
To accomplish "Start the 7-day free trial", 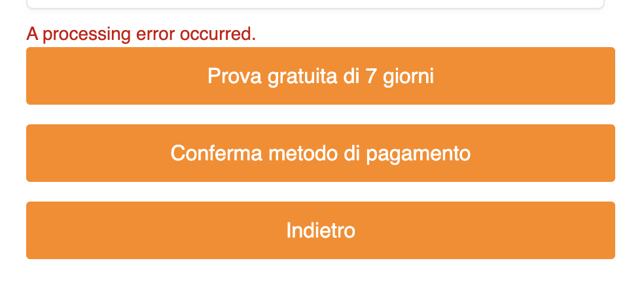I will coord(321,76).
